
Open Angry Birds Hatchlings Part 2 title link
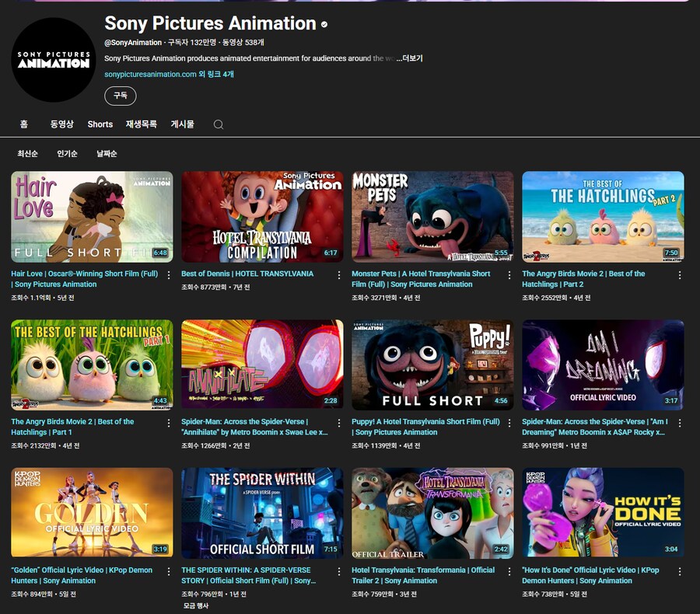coord(583,279)
